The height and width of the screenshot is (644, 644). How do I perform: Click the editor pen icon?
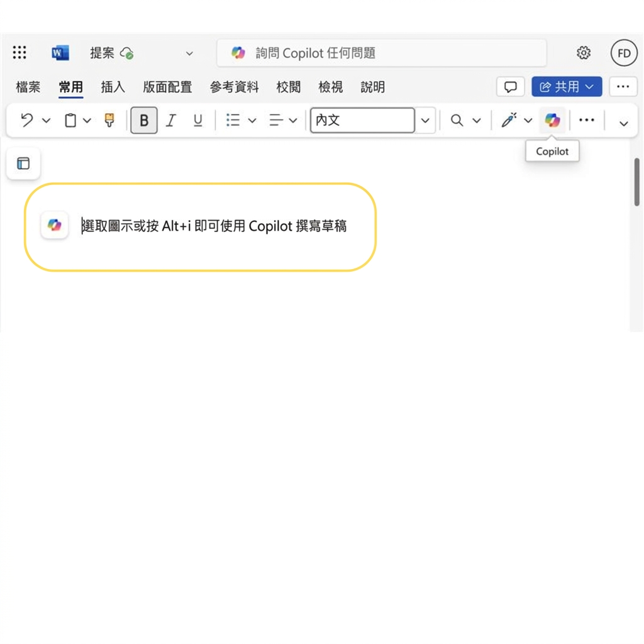pos(509,120)
